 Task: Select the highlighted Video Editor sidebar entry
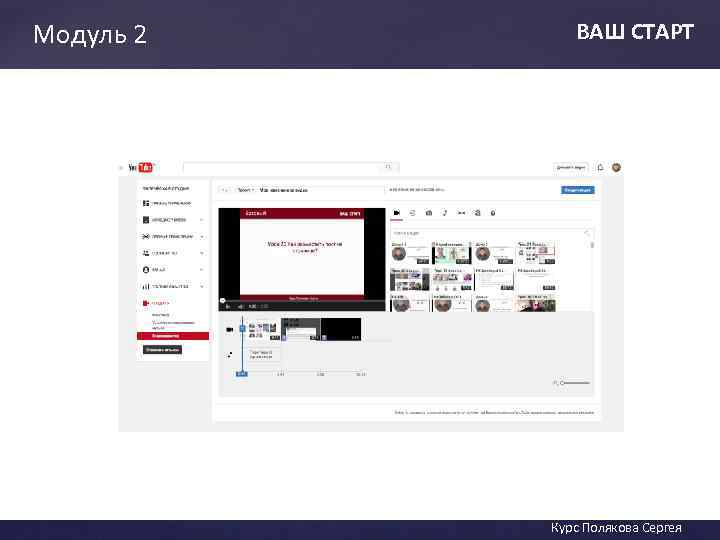(x=173, y=336)
